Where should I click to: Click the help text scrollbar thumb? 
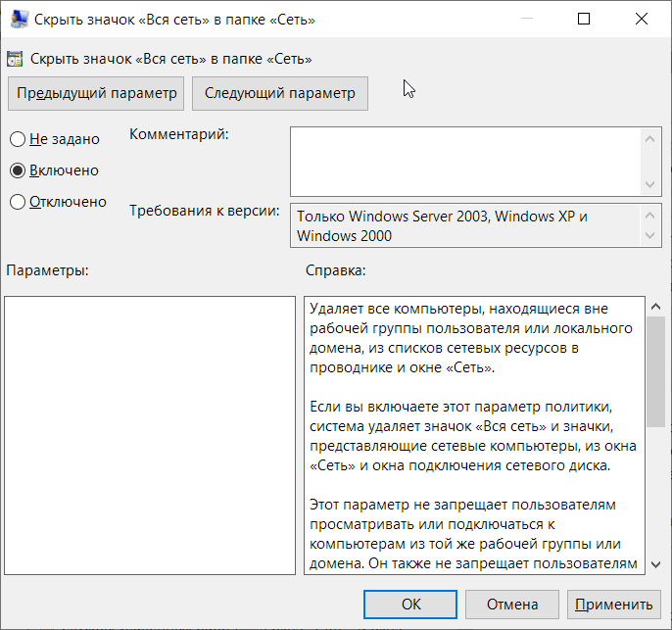(x=655, y=371)
